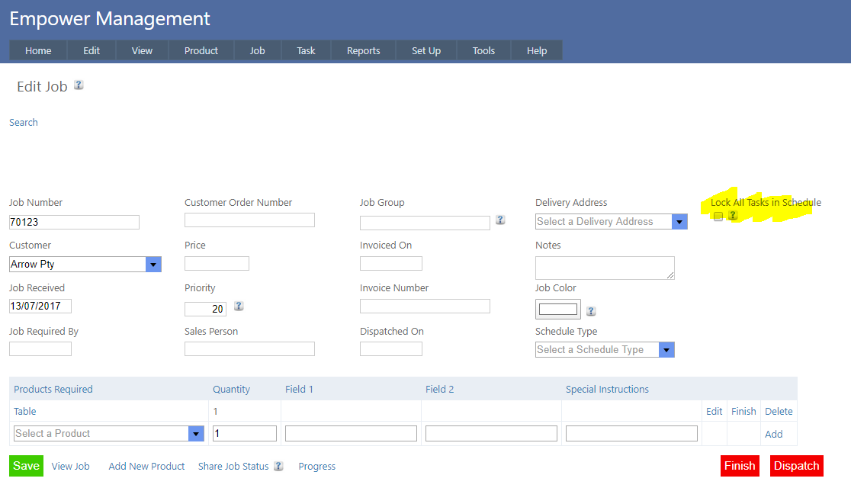The image size is (851, 504).
Task: Click help icon next to Job Group field
Action: tap(500, 220)
